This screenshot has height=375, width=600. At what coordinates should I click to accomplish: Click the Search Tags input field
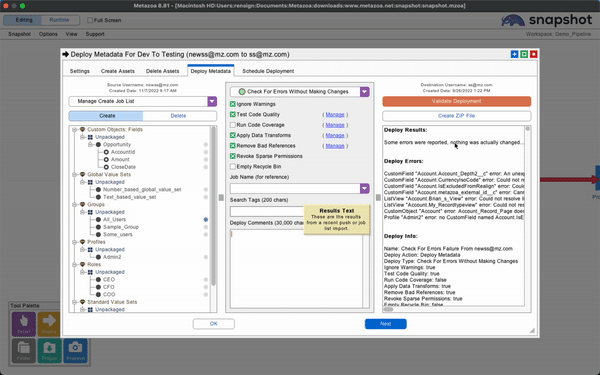(x=267, y=211)
